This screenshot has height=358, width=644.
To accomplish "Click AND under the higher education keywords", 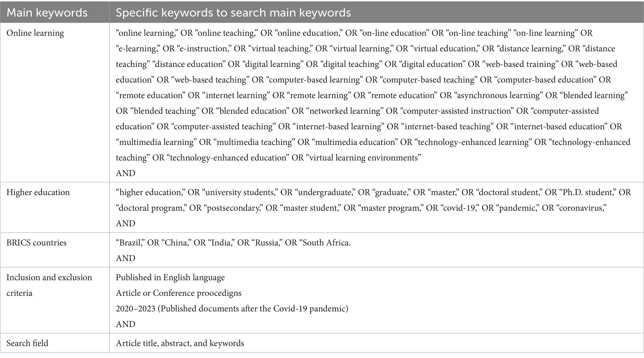I will pyautogui.click(x=126, y=223).
